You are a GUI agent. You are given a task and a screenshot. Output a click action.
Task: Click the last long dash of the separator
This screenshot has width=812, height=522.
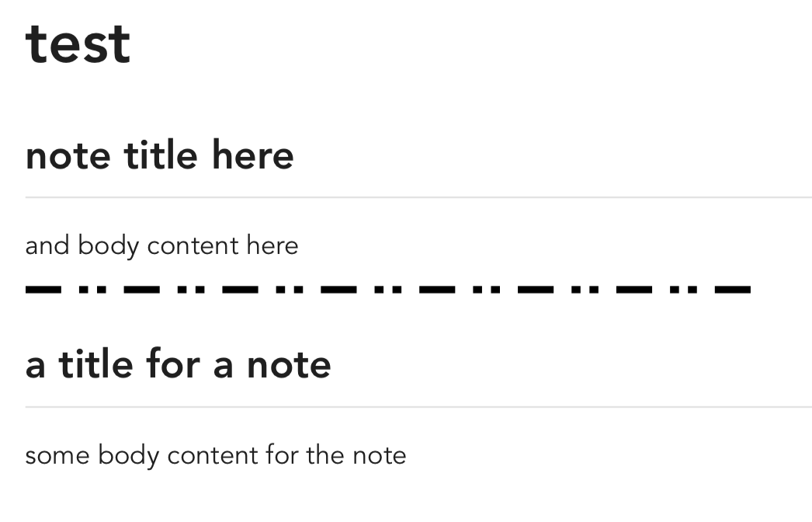(x=733, y=289)
